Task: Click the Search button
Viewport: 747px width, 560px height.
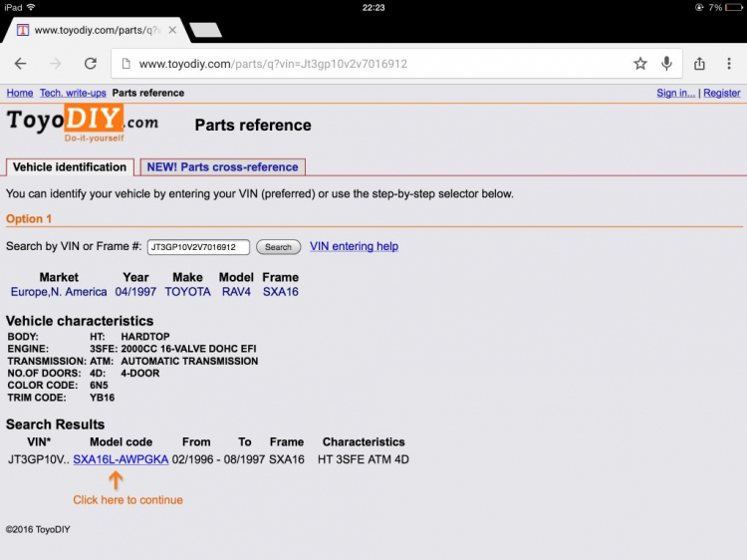Action: [278, 247]
